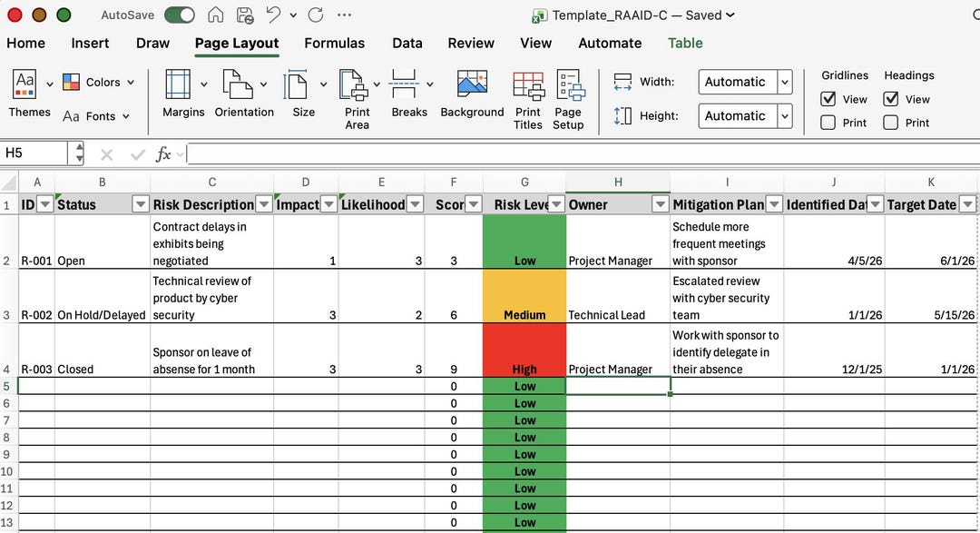Switch to the Review tab

click(471, 44)
